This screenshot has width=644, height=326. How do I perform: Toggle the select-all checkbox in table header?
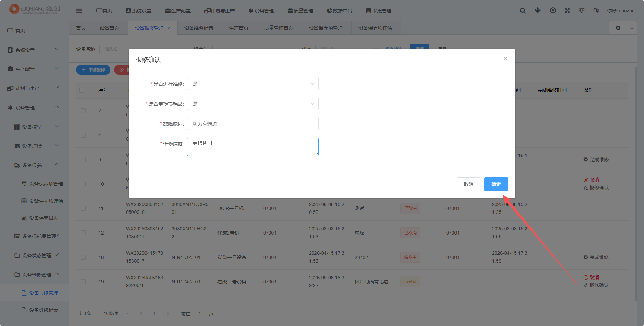pos(82,90)
